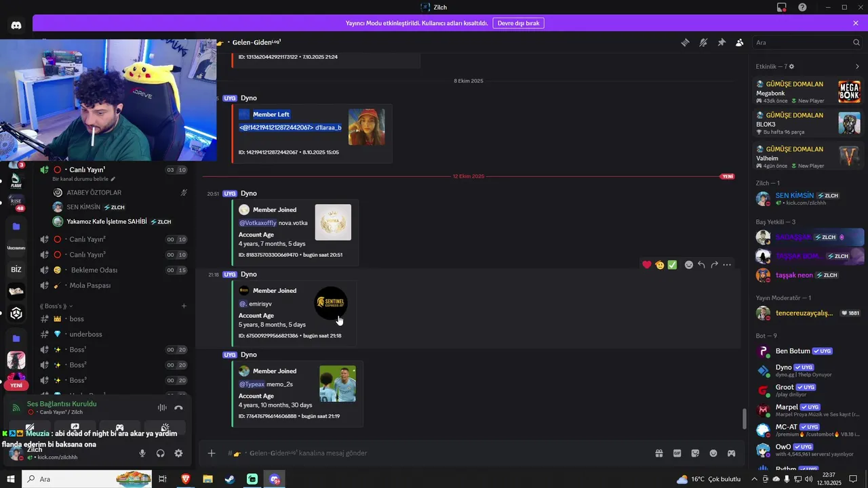Open File Explorer from the taskbar
868x488 pixels.
[208, 479]
